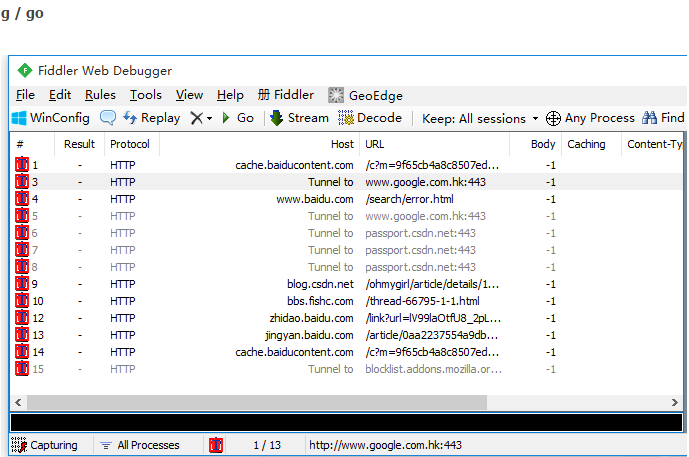Expand the Remove X dropdown arrow
Image resolution: width=689 pixels, height=457 pixels.
point(209,119)
